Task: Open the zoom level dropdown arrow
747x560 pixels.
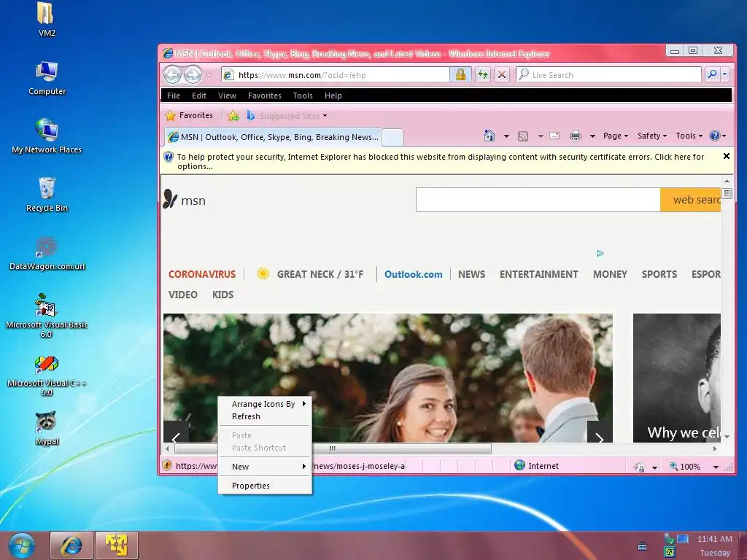Action: click(716, 467)
